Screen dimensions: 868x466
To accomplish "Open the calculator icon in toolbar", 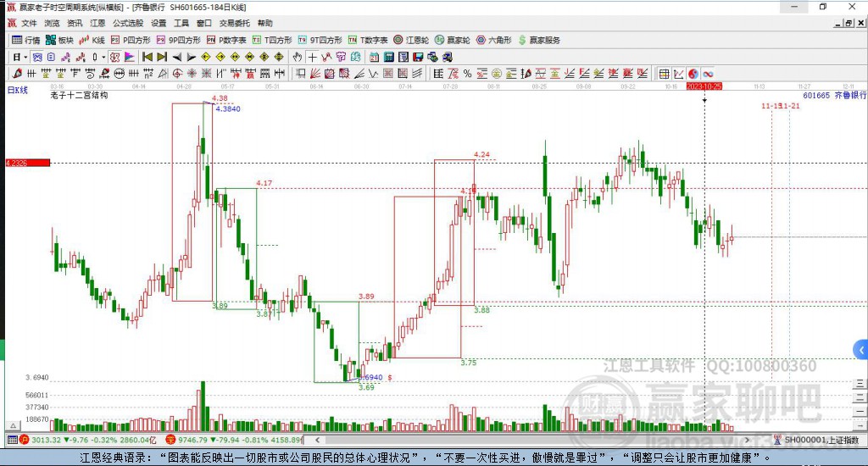I will click(x=388, y=57).
